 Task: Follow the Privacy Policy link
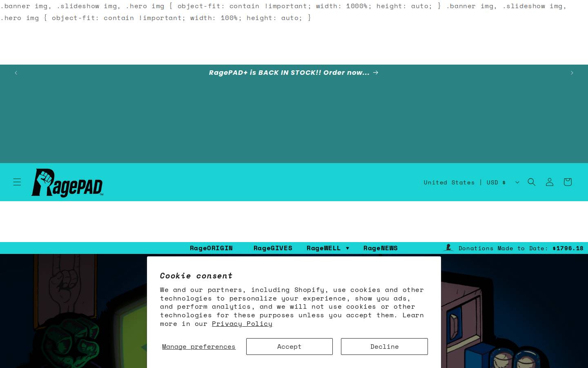point(242,323)
